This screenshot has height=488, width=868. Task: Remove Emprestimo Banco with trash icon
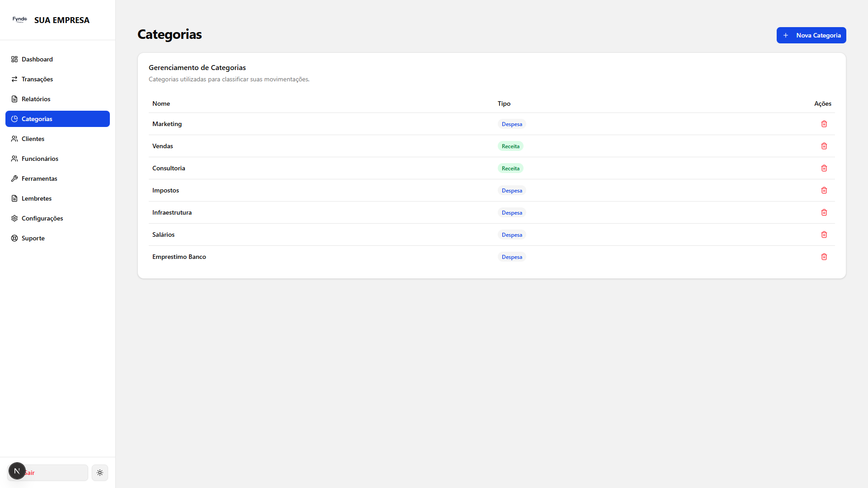coord(824,257)
